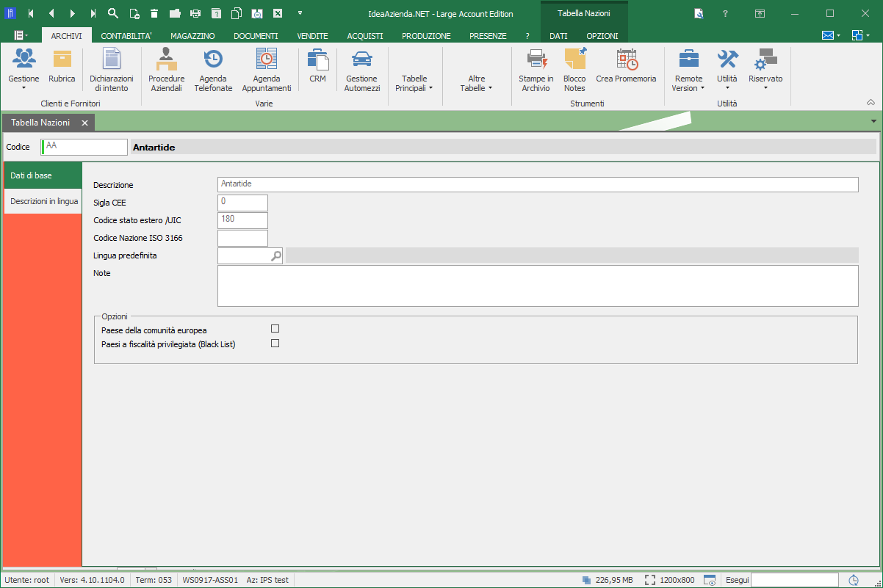Create a new record with the plus-page icon
The width and height of the screenshot is (883, 588).
tap(134, 13)
